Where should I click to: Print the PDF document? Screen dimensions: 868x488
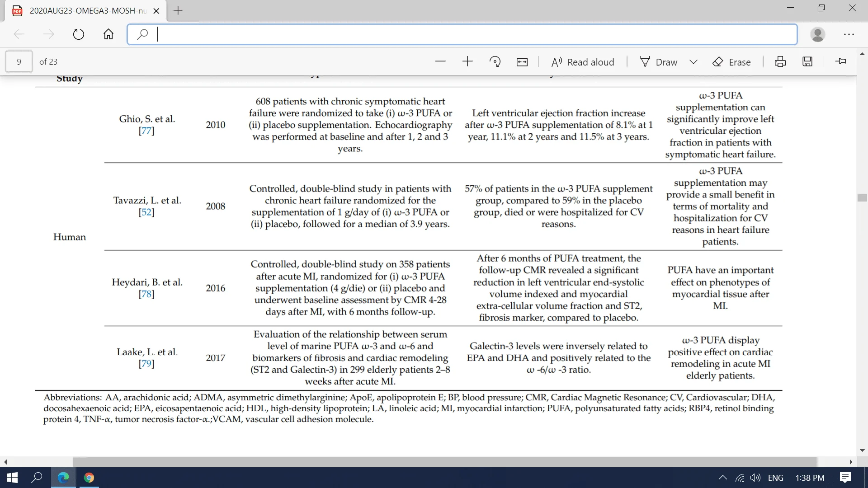pyautogui.click(x=780, y=61)
